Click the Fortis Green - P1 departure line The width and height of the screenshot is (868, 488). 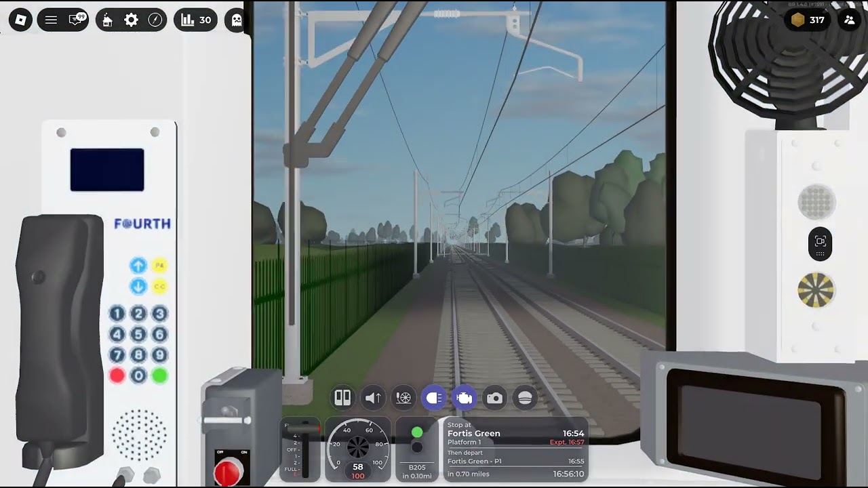(x=475, y=462)
